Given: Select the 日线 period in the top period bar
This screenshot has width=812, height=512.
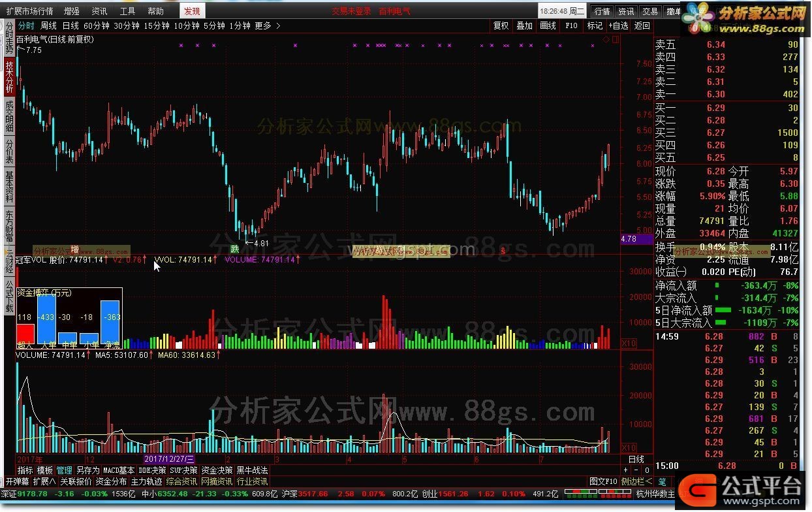Looking at the screenshot, I should click(70, 25).
